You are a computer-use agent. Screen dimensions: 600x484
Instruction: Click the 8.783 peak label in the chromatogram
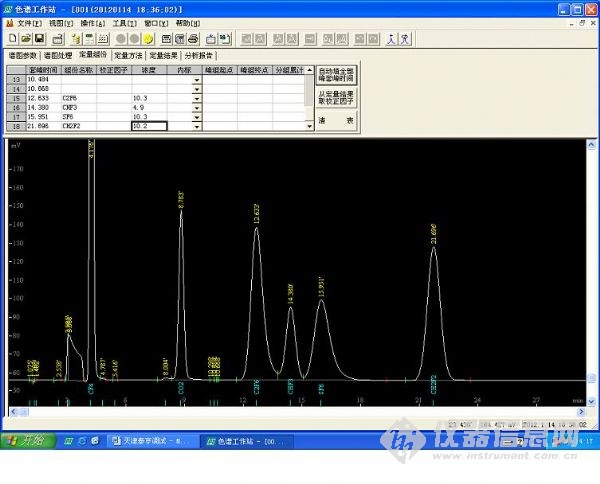pos(181,200)
